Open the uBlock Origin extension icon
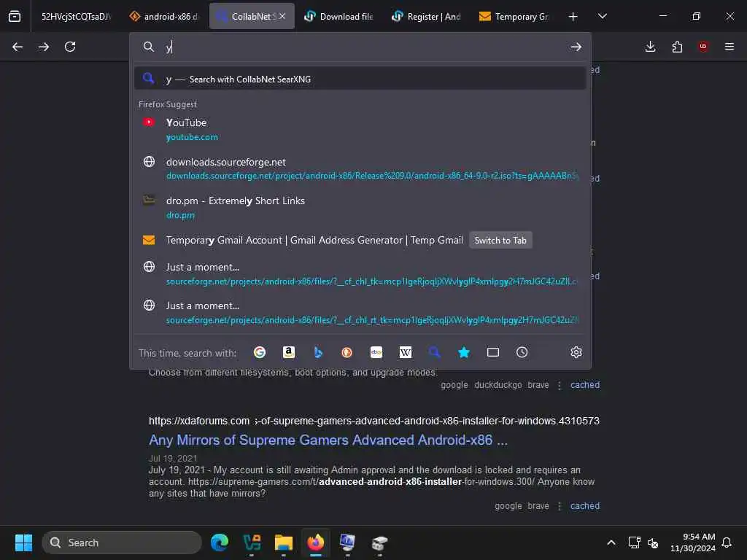Screen dimensions: 747x560 coord(703,46)
